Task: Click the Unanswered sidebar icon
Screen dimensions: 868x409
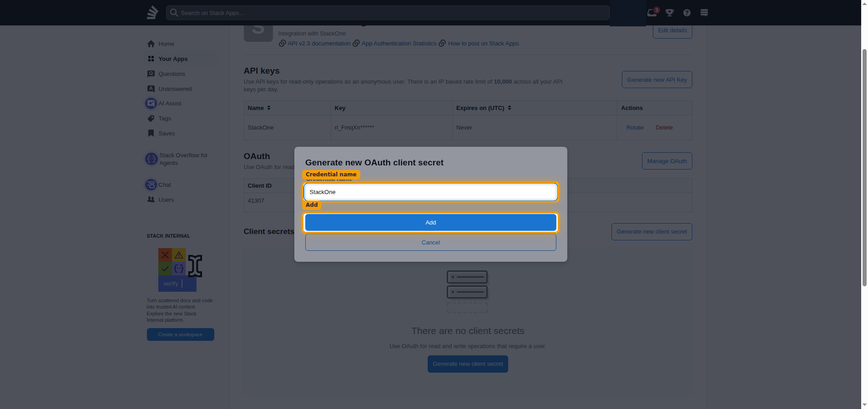Action: point(151,89)
